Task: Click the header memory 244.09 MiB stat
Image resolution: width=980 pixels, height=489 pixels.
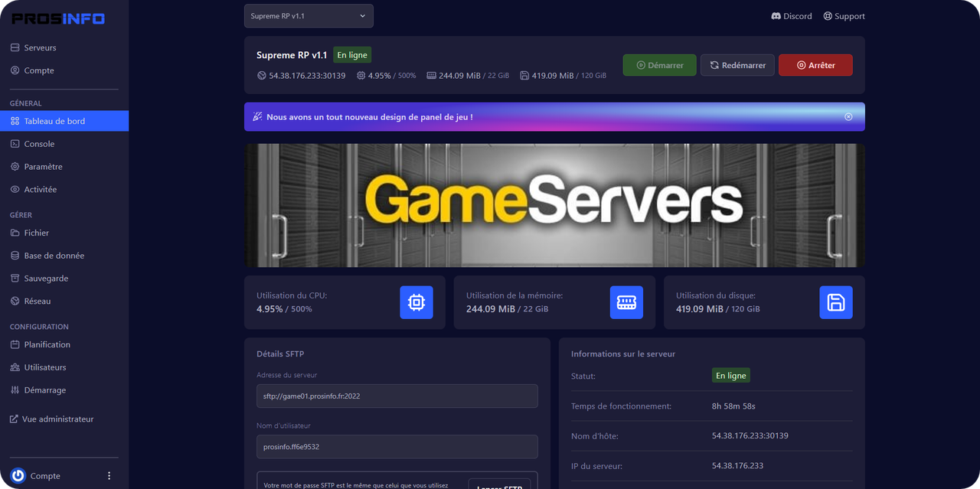Action: 468,76
